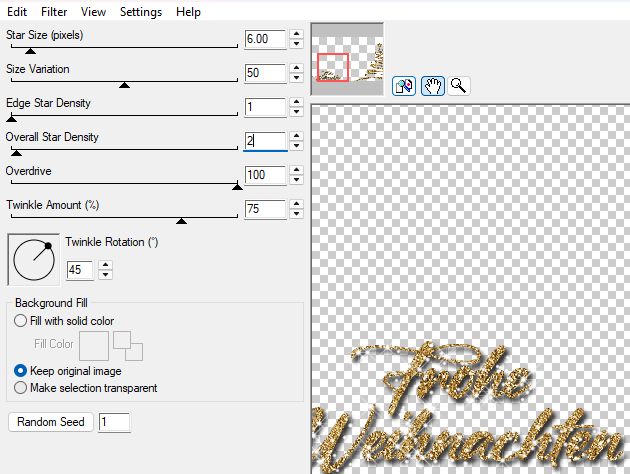Click the navigator thumbnail preview
The width and height of the screenshot is (630, 474).
347,61
